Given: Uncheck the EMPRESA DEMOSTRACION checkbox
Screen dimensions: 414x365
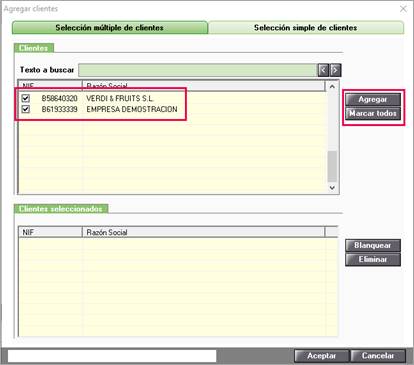Looking at the screenshot, I should pyautogui.click(x=26, y=109).
